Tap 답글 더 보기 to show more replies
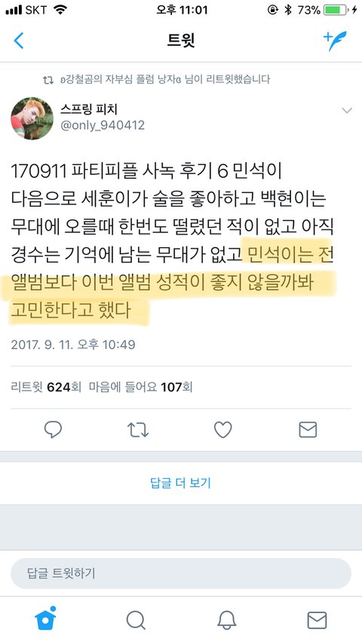Screen dimensions: 362x644 [x=181, y=483]
